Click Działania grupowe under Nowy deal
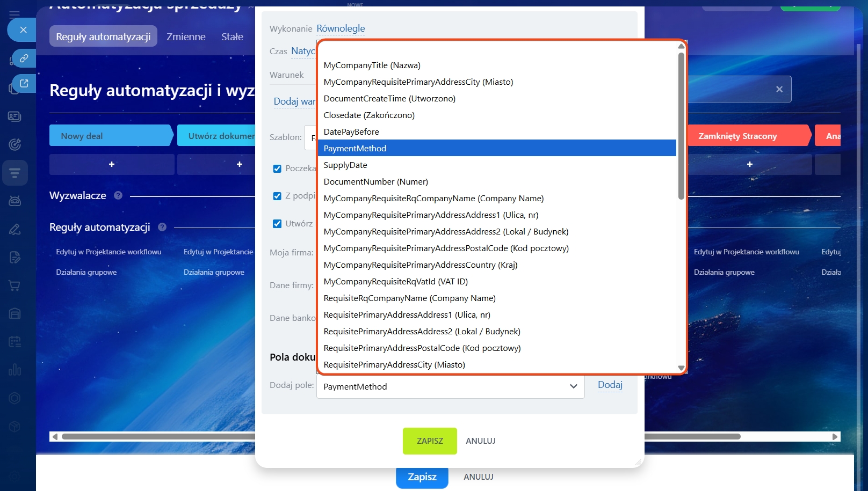This screenshot has height=491, width=868. coord(86,272)
